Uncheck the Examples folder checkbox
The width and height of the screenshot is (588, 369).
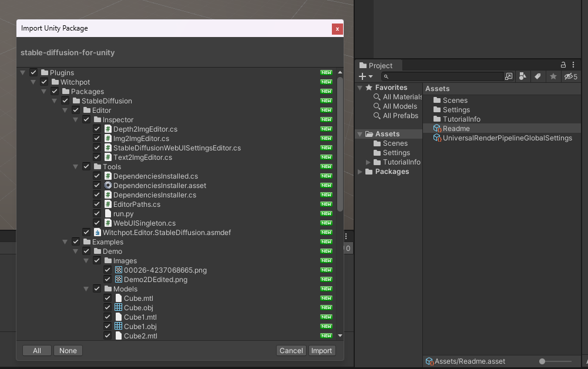click(76, 242)
